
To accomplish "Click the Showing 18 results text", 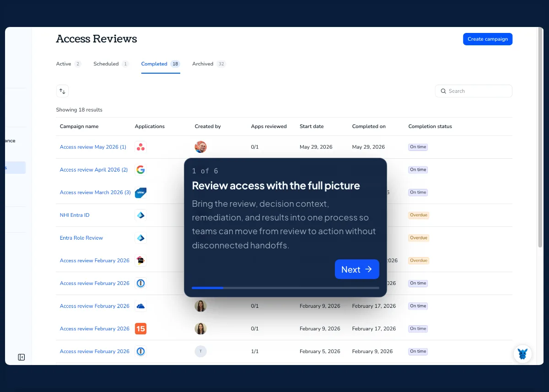I will [79, 110].
